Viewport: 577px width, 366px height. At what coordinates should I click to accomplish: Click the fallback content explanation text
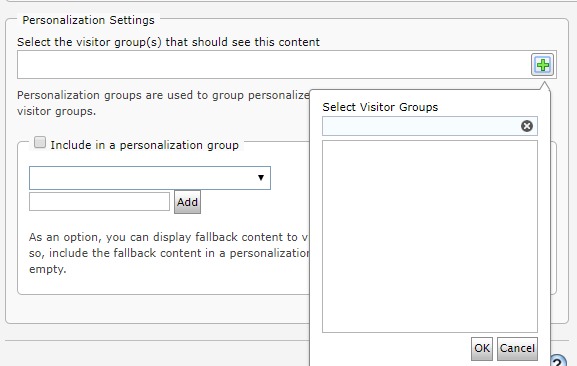coord(169,253)
